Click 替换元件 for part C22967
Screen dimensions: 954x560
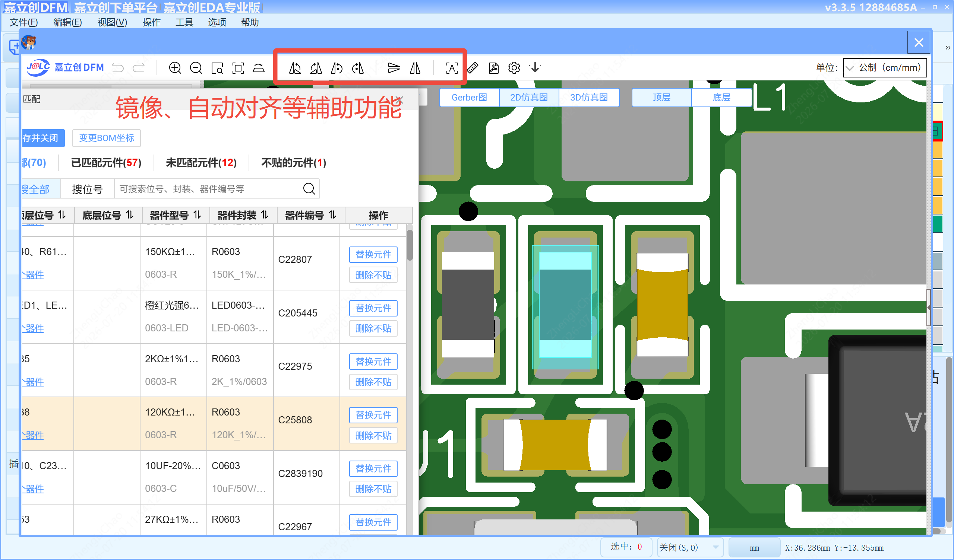(373, 522)
